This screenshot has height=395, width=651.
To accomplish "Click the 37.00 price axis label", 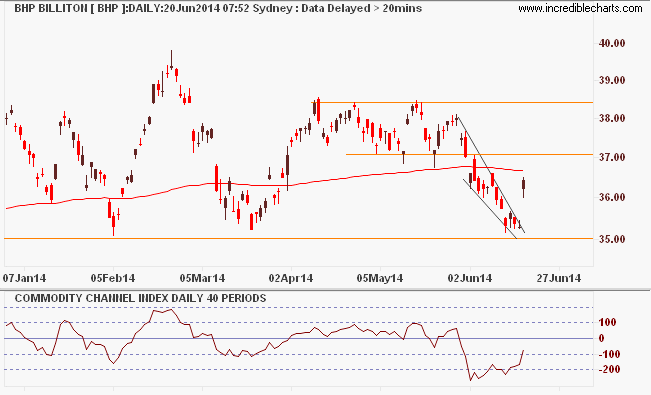I will point(612,157).
